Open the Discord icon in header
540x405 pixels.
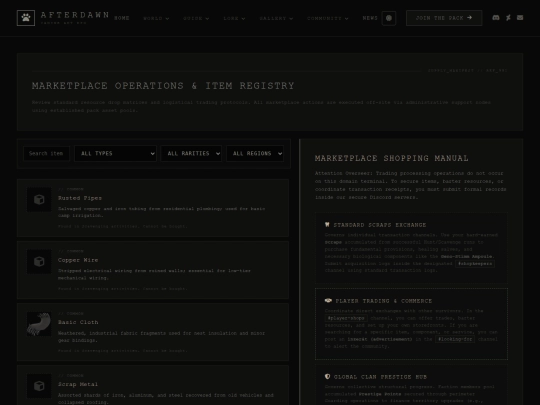click(496, 18)
